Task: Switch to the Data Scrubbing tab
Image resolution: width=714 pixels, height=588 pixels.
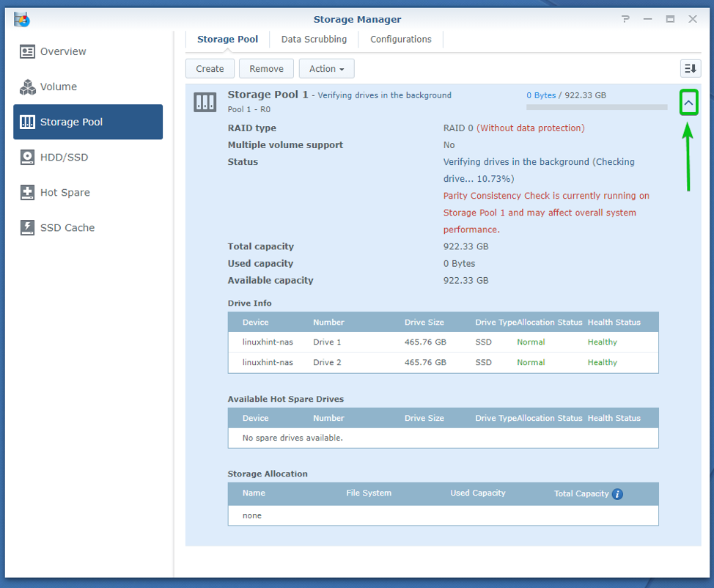Action: (x=313, y=40)
